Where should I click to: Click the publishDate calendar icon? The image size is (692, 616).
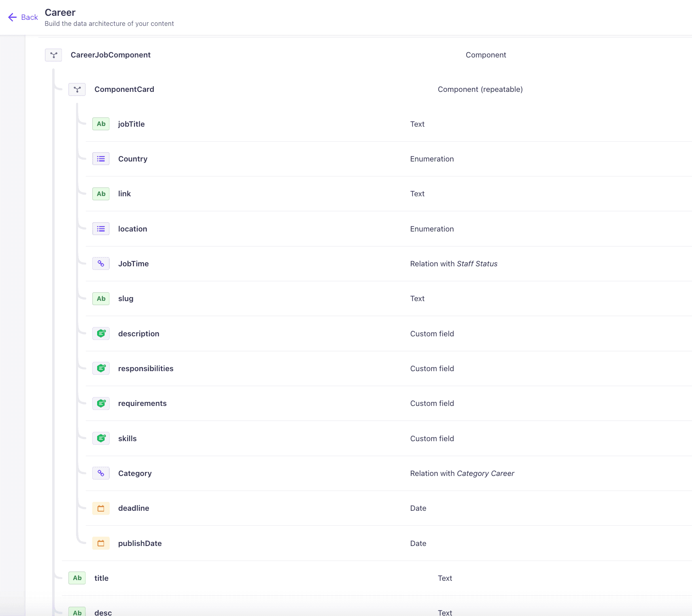101,544
